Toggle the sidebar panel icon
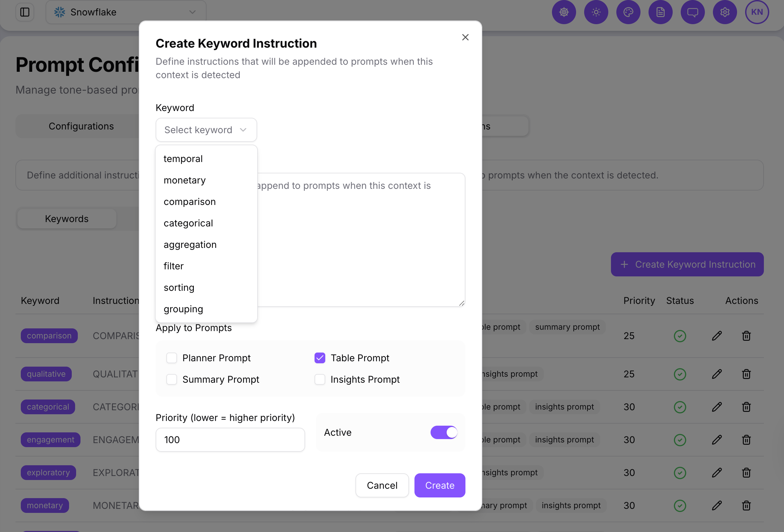This screenshot has height=532, width=784. point(24,12)
